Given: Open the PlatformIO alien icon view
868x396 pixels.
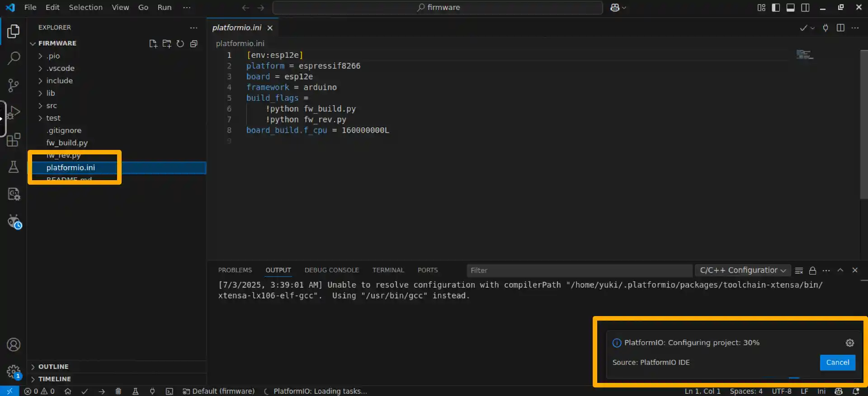Looking at the screenshot, I should [14, 221].
